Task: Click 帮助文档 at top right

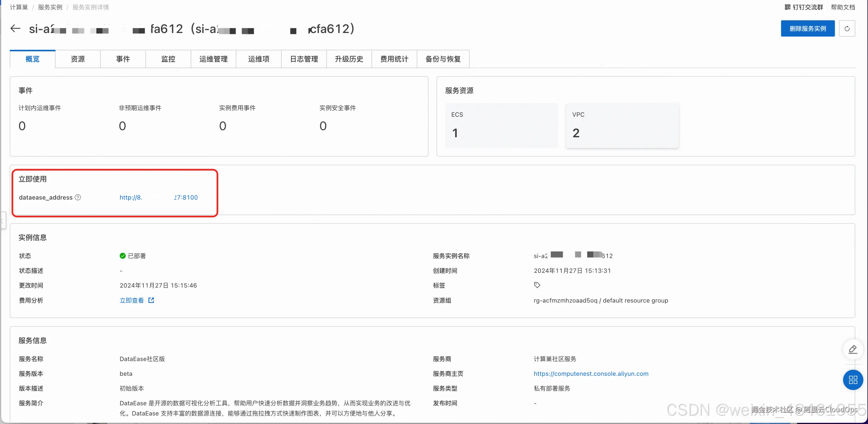Action: pyautogui.click(x=842, y=7)
